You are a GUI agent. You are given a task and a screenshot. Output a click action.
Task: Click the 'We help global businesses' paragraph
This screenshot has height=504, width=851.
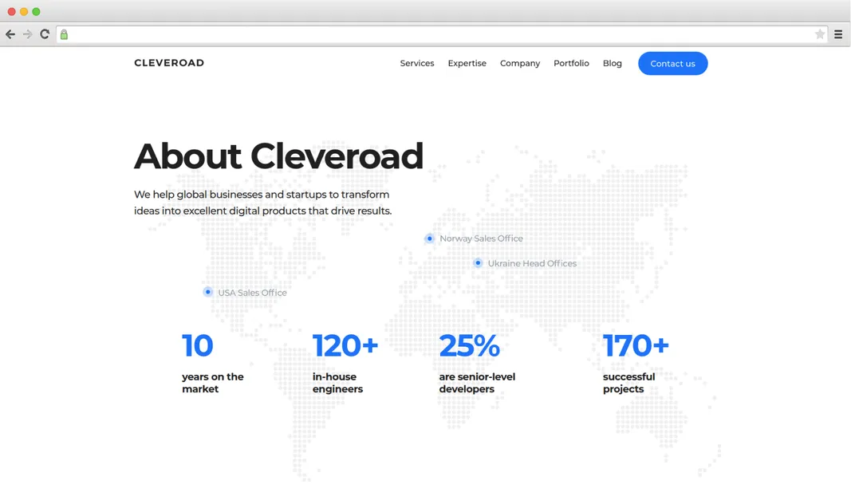click(262, 203)
